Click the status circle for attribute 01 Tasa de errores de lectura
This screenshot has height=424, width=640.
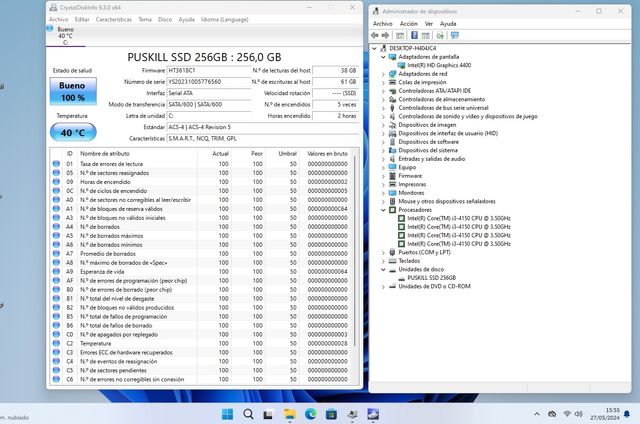56,164
